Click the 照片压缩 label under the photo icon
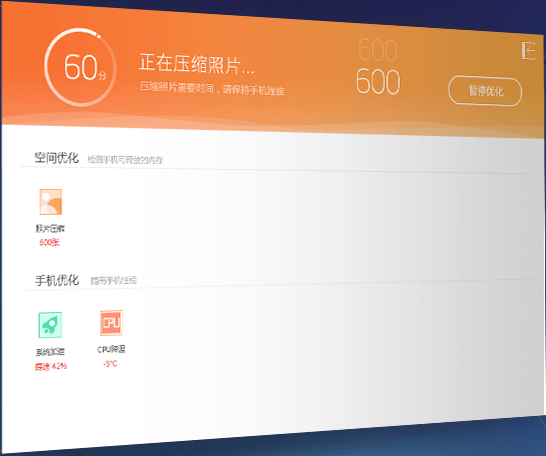Image resolution: width=546 pixels, height=456 pixels. (x=50, y=228)
